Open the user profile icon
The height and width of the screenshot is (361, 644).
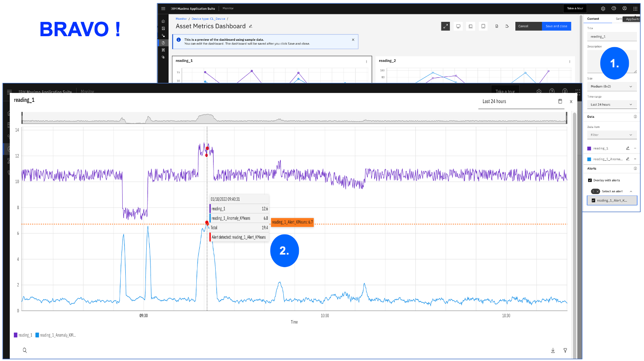625,8
